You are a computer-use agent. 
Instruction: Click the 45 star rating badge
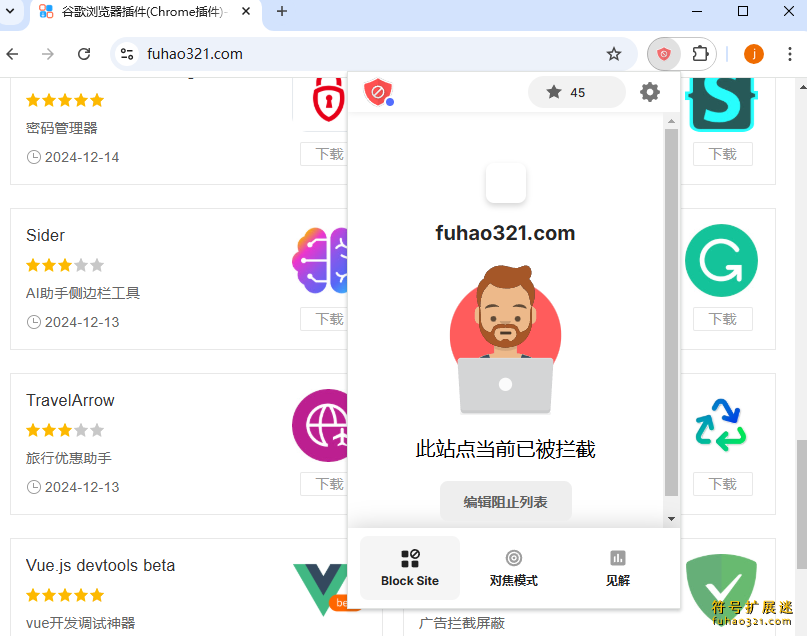coord(576,92)
